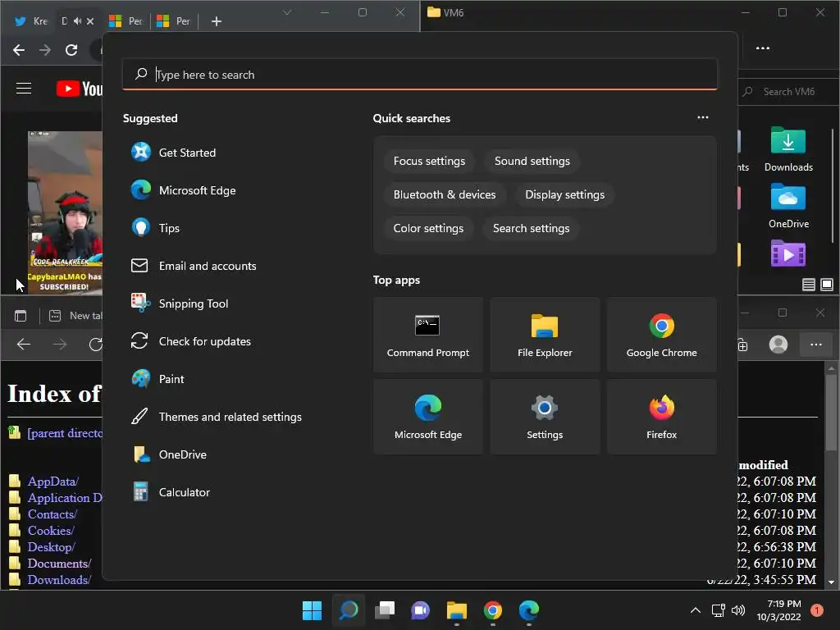Image resolution: width=840 pixels, height=630 pixels.
Task: Close the active YouTube tab in Chrome
Action: [x=90, y=21]
